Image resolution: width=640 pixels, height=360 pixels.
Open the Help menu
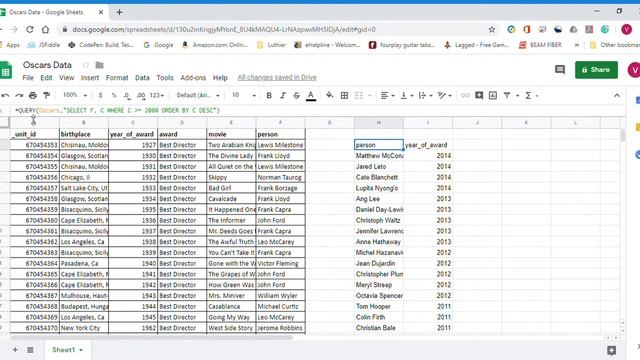click(220, 78)
